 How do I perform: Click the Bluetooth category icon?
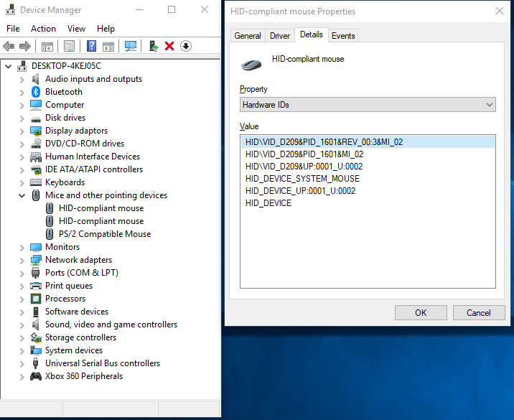click(x=36, y=92)
